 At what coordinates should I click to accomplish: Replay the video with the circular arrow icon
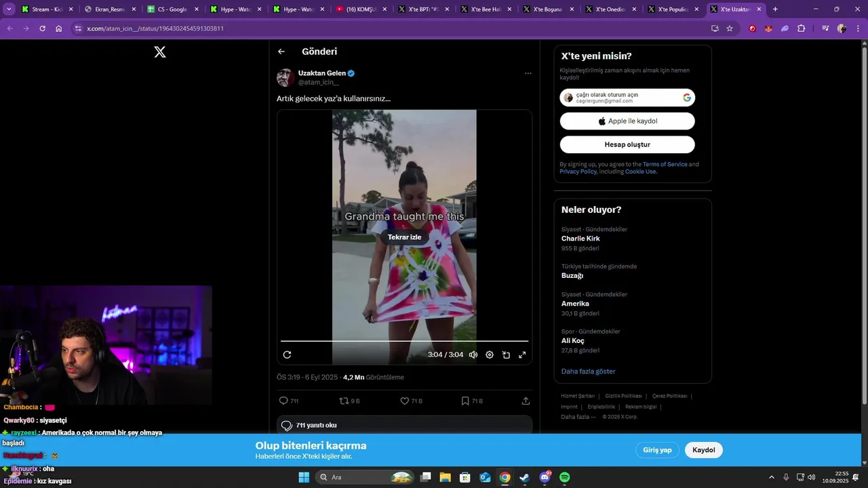click(287, 354)
